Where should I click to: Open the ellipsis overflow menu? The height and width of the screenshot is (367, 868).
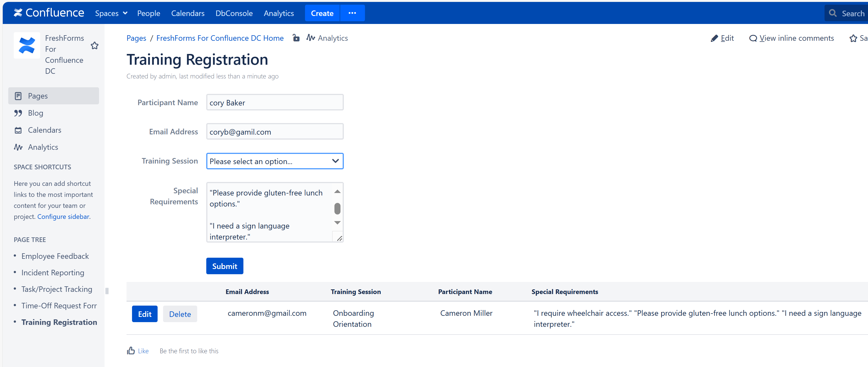pyautogui.click(x=353, y=13)
